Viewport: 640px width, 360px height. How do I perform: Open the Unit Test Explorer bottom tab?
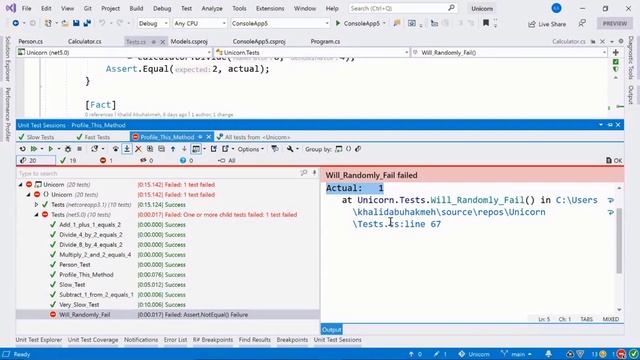point(39,340)
